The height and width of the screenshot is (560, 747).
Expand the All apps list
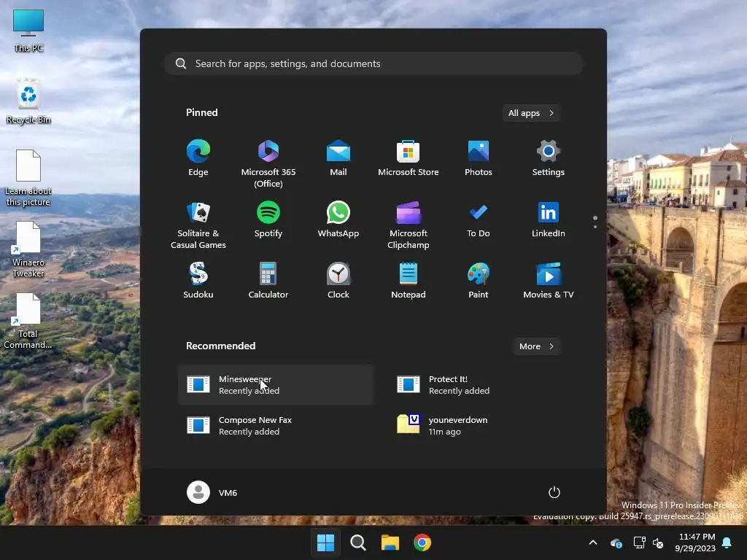click(531, 113)
